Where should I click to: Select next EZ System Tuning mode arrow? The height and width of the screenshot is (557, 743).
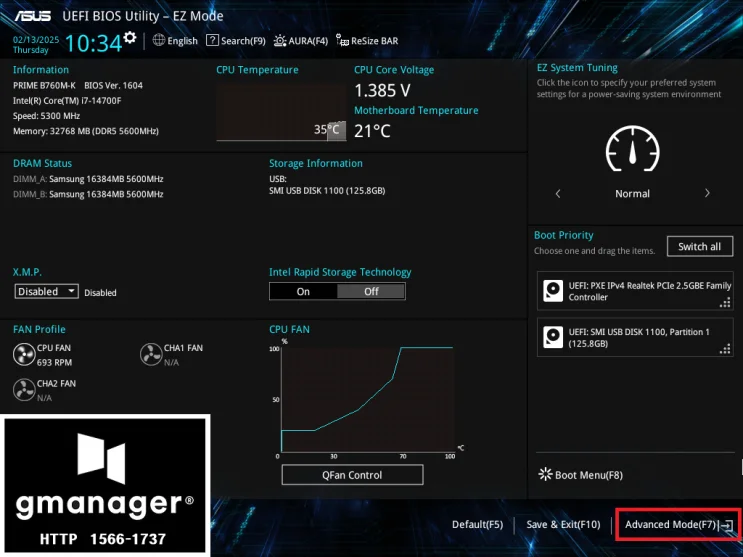point(707,193)
